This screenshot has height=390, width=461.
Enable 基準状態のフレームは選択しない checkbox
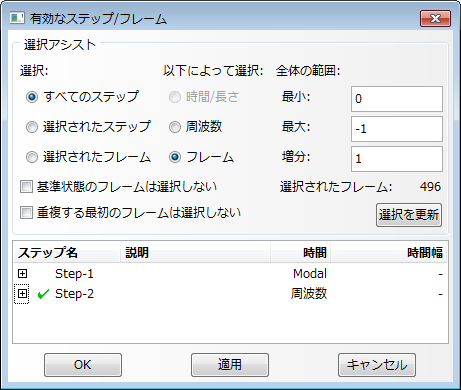tap(26, 187)
